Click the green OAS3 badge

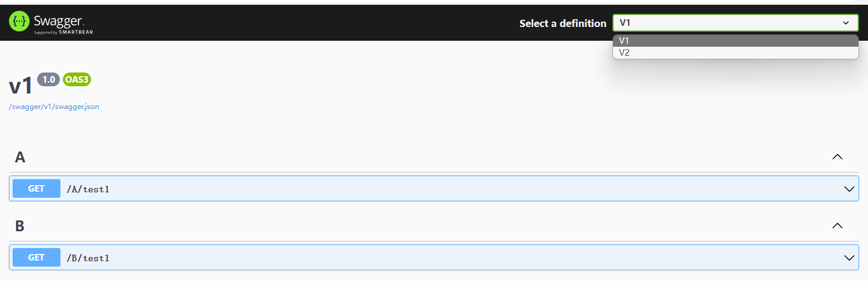[x=77, y=80]
